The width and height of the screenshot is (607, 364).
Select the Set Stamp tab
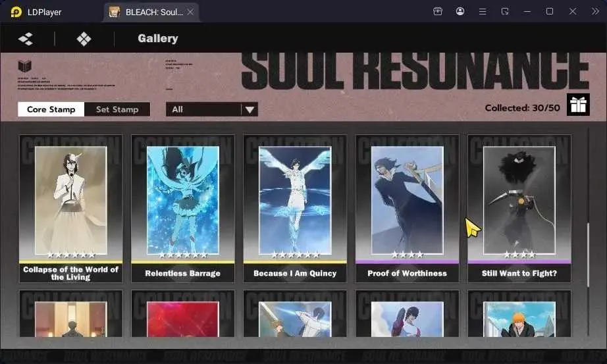point(117,109)
